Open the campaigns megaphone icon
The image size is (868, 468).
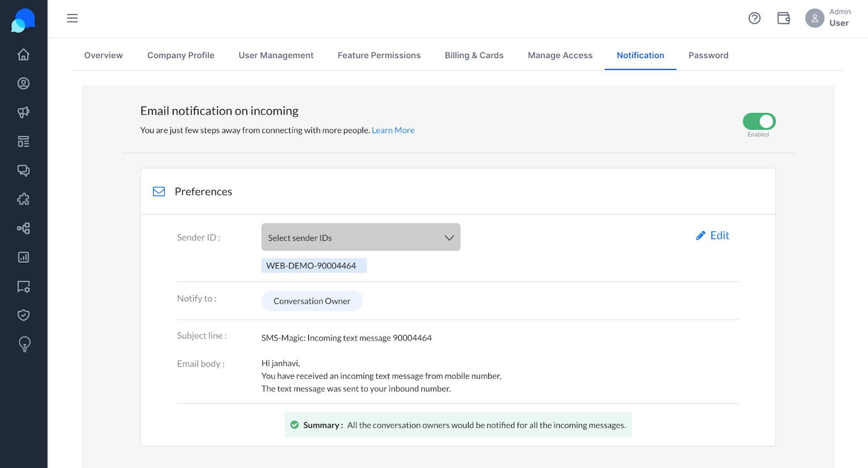point(23,112)
